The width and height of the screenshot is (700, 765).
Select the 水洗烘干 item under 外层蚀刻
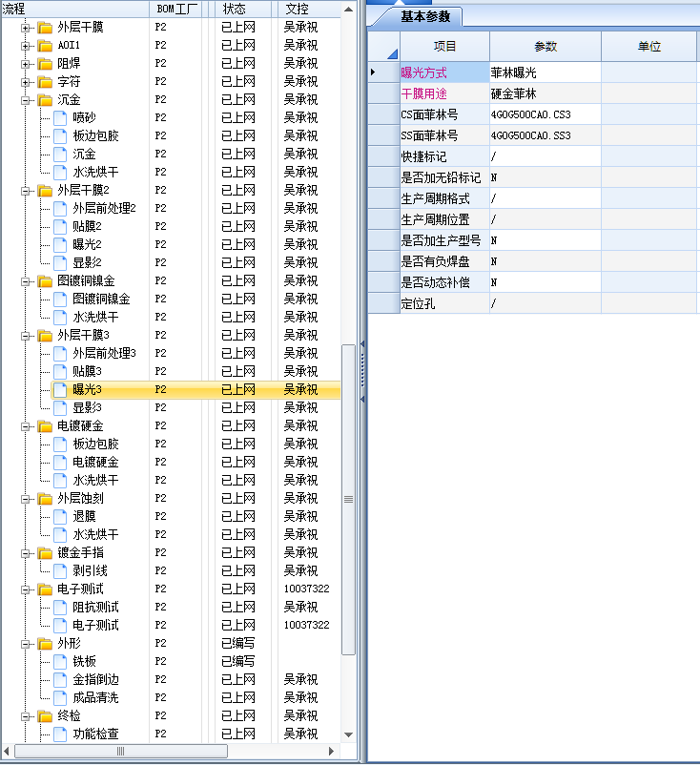[x=95, y=535]
